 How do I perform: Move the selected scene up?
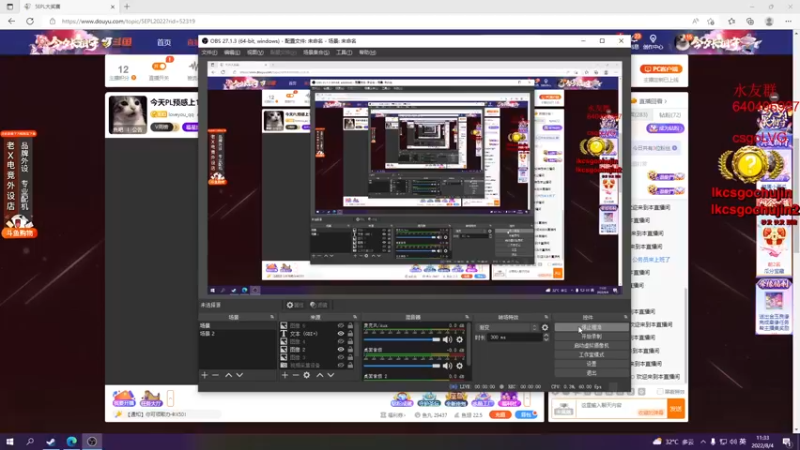pos(229,375)
